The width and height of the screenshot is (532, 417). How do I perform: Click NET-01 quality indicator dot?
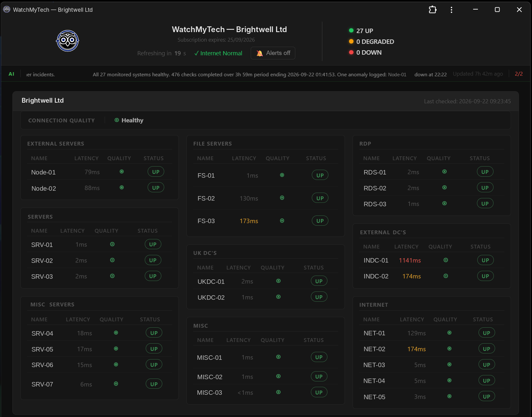[x=450, y=333]
